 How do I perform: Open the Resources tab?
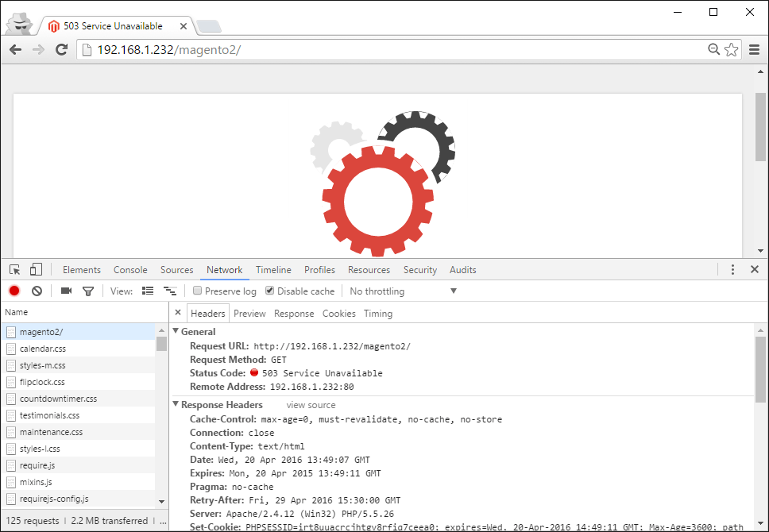369,270
